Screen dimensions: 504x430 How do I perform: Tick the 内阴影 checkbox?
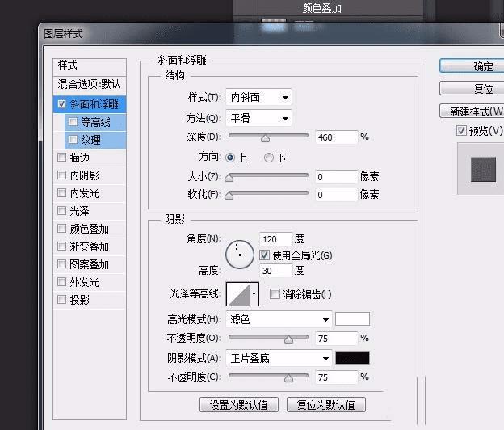[x=61, y=175]
